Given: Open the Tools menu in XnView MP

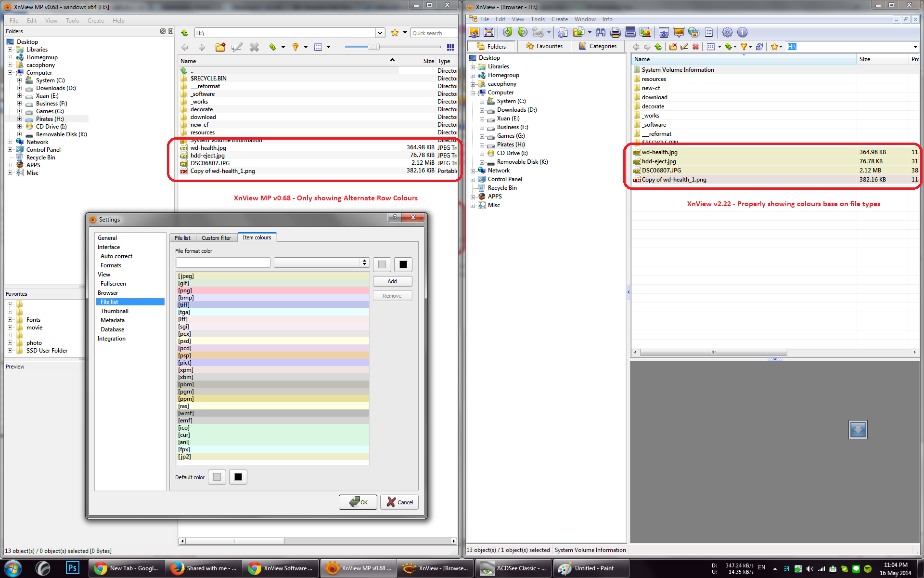Looking at the screenshot, I should pos(72,21).
